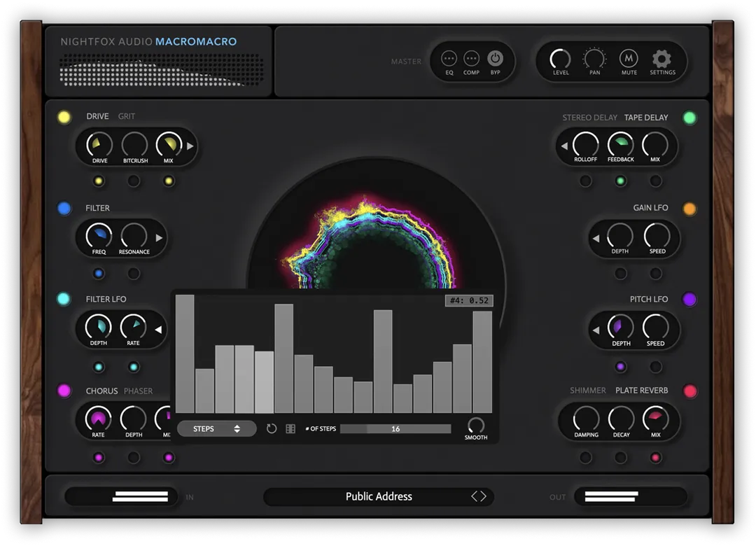This screenshot has height=546, width=756.
Task: Click the master COMP icon
Action: 472,59
